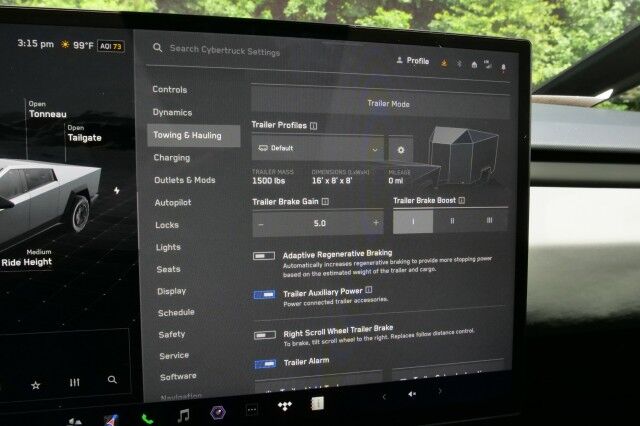Image resolution: width=640 pixels, height=426 pixels.
Task: Open Software settings
Action: (178, 377)
